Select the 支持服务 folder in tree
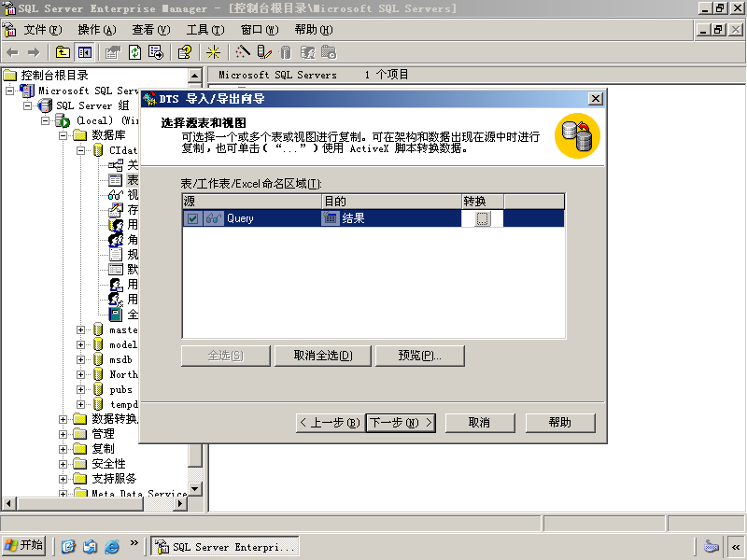 (x=114, y=479)
